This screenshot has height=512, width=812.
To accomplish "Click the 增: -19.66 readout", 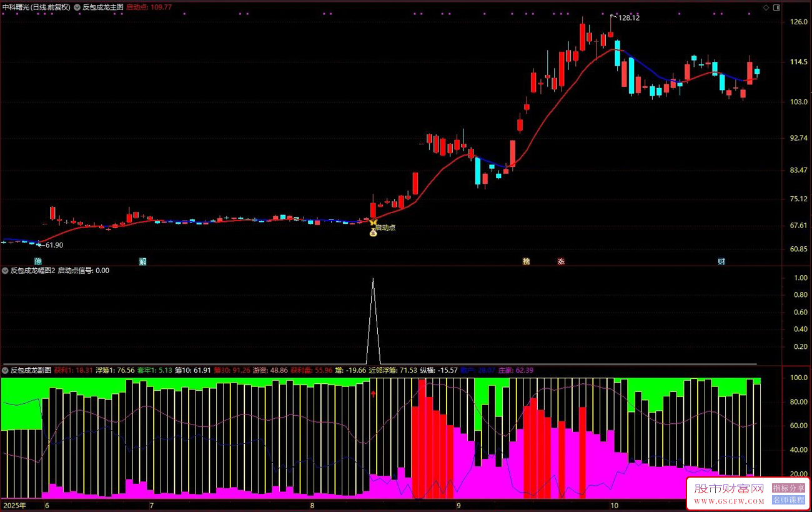I will pos(350,371).
